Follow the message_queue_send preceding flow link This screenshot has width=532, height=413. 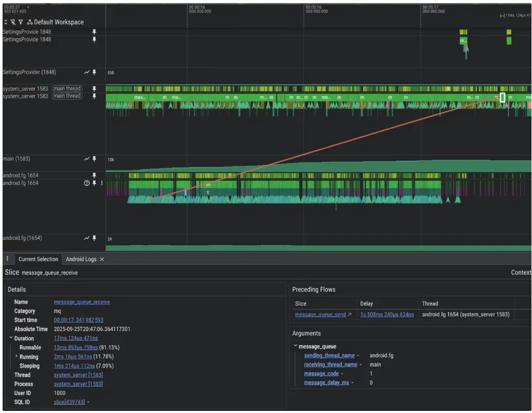[323, 315]
